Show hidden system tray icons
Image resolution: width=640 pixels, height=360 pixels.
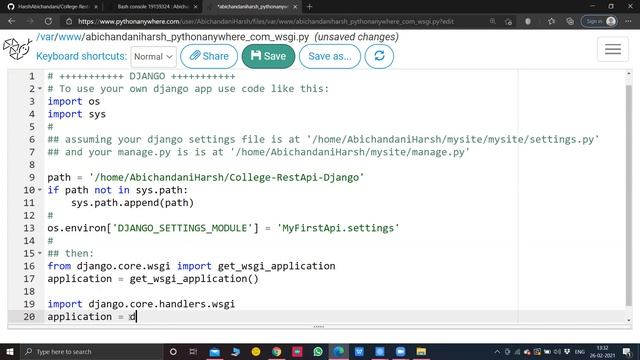pyautogui.click(x=497, y=351)
